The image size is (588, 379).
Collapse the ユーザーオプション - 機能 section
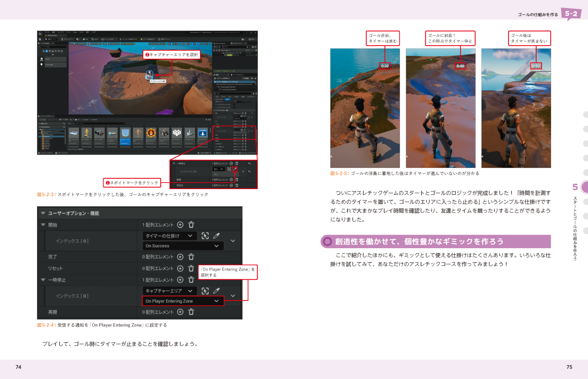tap(43, 213)
